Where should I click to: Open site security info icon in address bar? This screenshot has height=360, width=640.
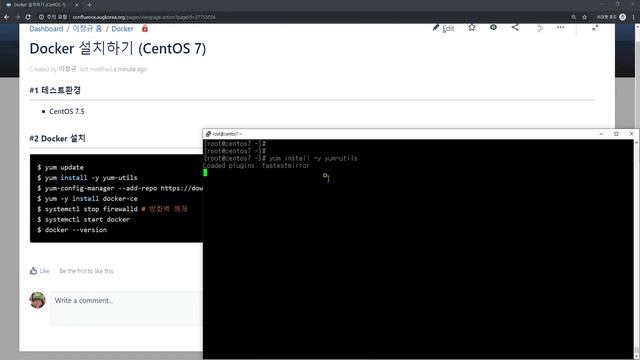pos(41,17)
